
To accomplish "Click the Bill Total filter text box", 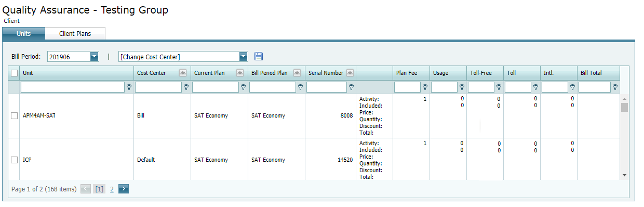I will (595, 87).
